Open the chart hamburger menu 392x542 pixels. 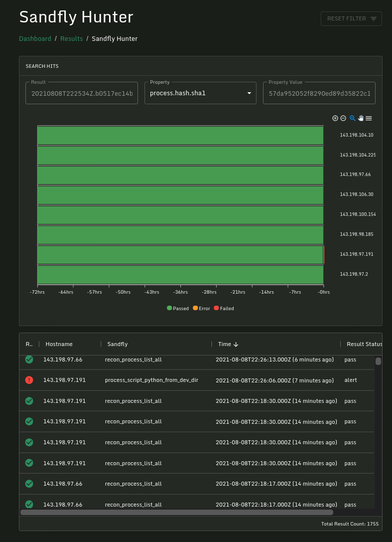pos(369,118)
